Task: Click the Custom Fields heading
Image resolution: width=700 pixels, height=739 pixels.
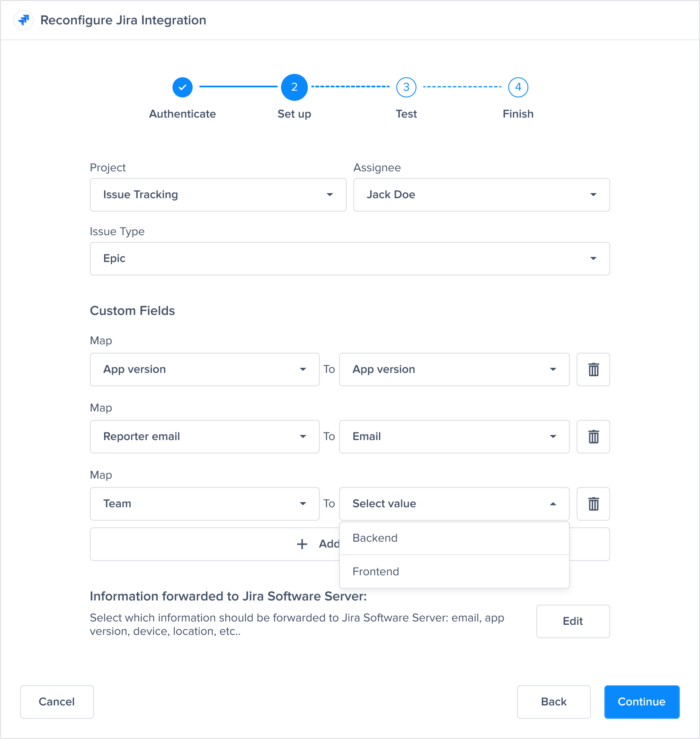Action: 133,311
